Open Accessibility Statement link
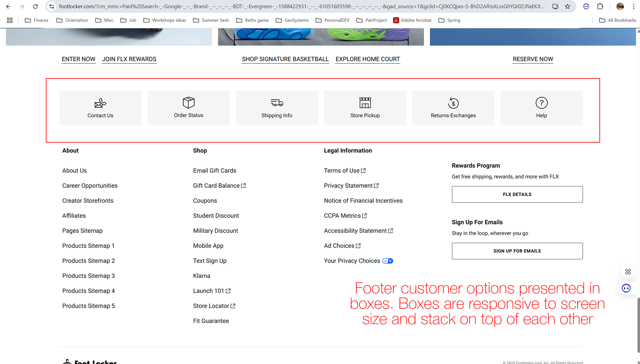The height and width of the screenshot is (364, 640). pyautogui.click(x=359, y=231)
